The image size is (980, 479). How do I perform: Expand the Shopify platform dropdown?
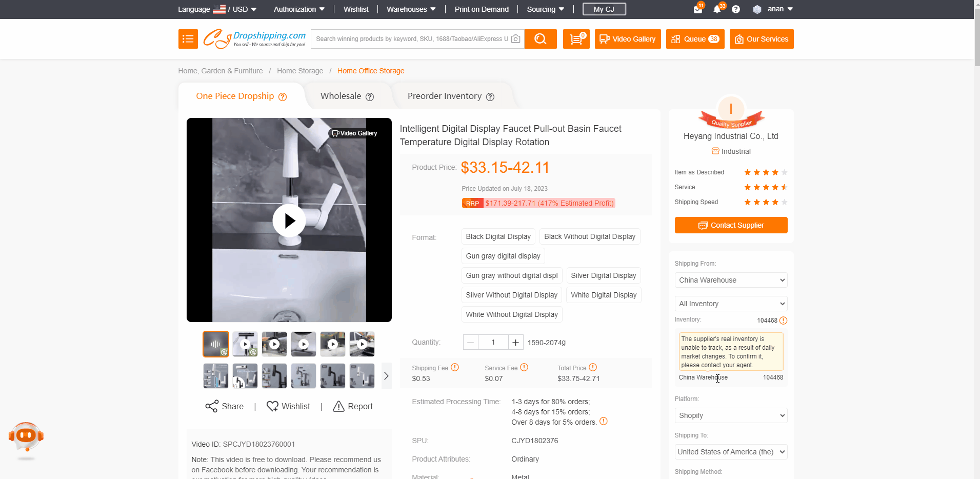(731, 415)
